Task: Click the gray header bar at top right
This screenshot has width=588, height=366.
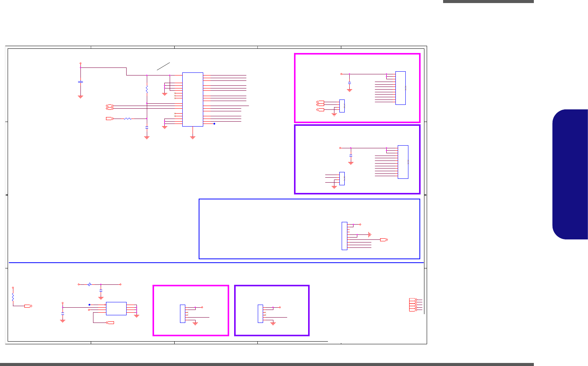Action: [x=488, y=2]
